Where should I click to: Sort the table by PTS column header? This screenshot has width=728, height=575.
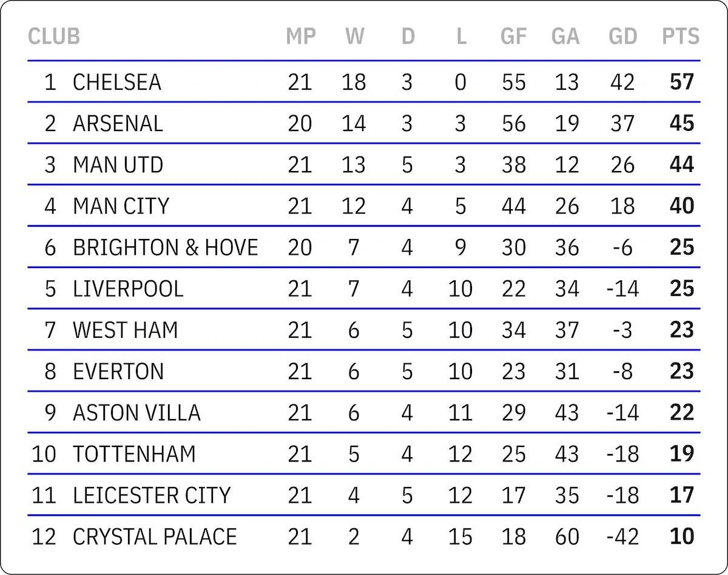pyautogui.click(x=681, y=36)
